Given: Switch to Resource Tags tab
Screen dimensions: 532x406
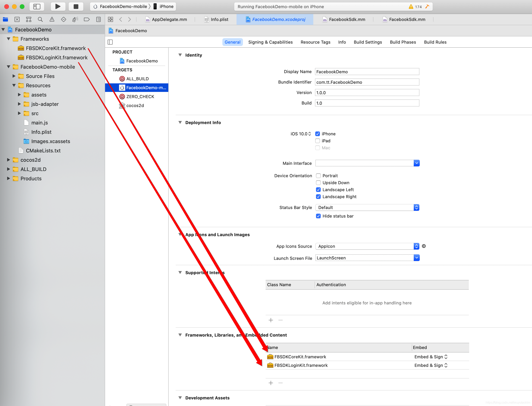Looking at the screenshot, I should point(315,42).
